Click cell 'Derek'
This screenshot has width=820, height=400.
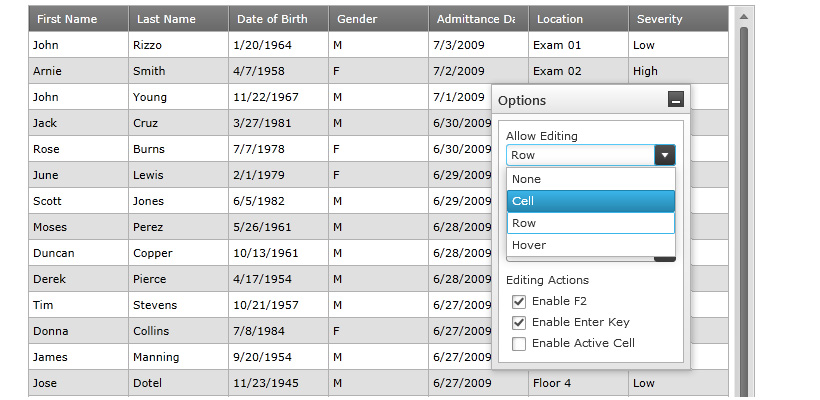78,279
